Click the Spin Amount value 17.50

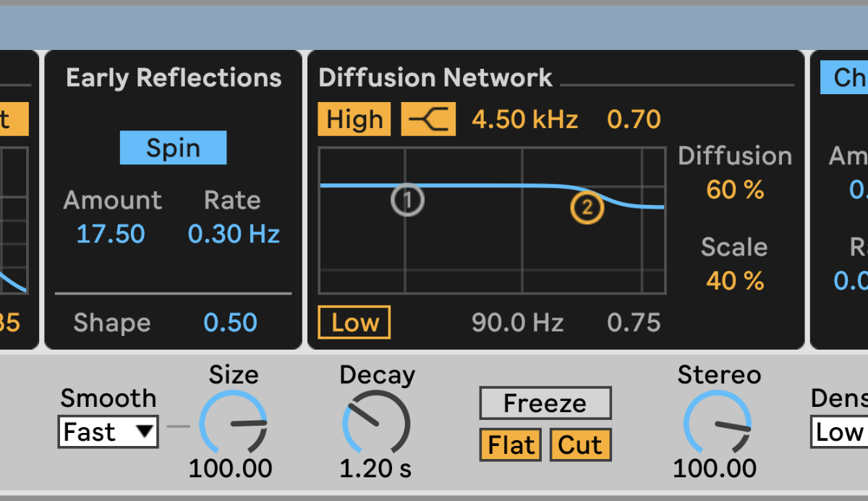(x=111, y=235)
